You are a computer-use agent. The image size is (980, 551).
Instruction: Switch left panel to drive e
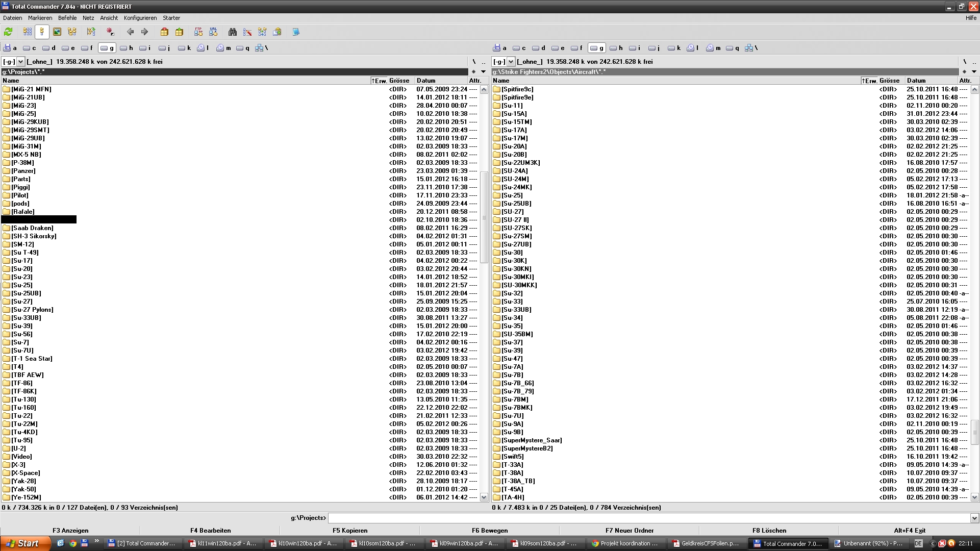(68, 48)
